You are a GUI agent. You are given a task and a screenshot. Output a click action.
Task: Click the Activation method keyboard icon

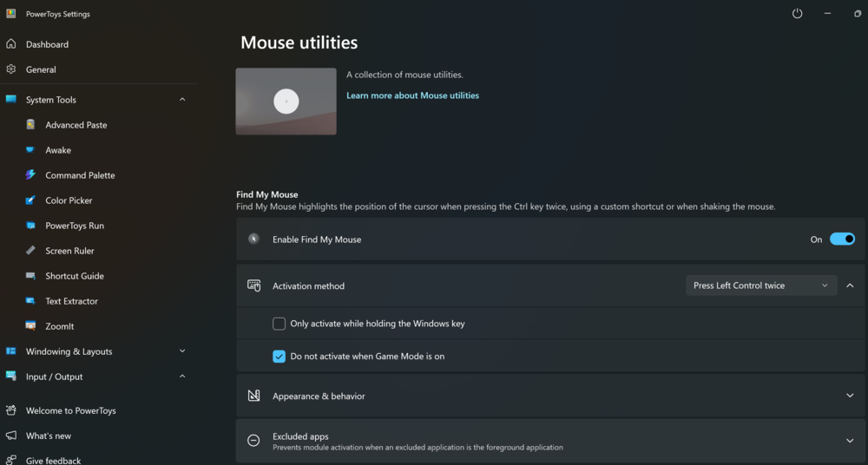click(x=253, y=285)
